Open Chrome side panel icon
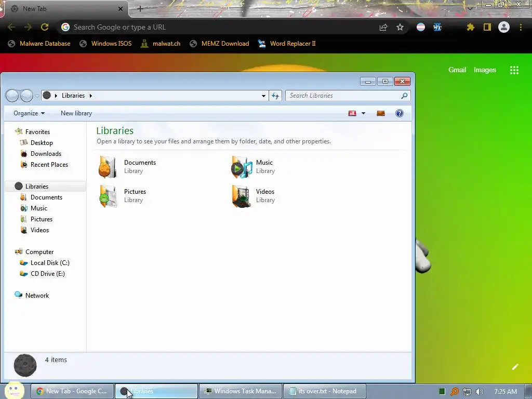 click(x=487, y=27)
